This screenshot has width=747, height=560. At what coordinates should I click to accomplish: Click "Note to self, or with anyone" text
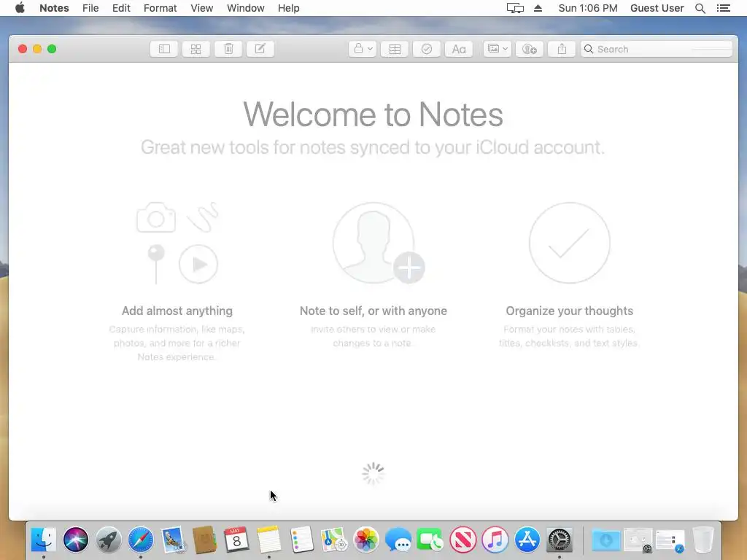click(373, 311)
